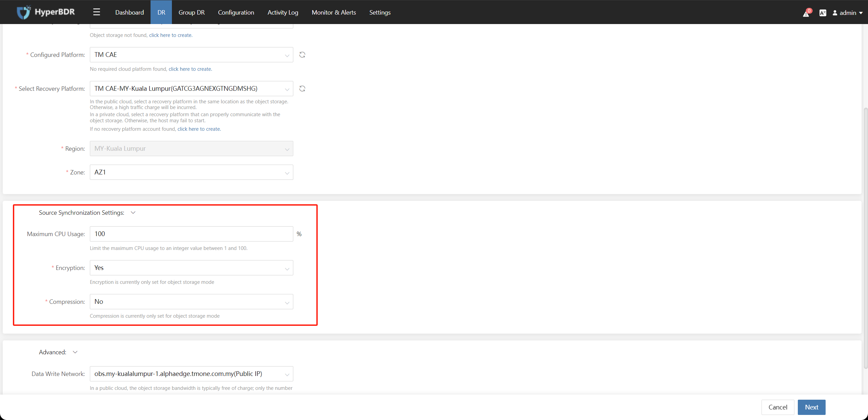The image size is (868, 420).
Task: Open the Select Recovery Platform dropdown
Action: coord(192,89)
